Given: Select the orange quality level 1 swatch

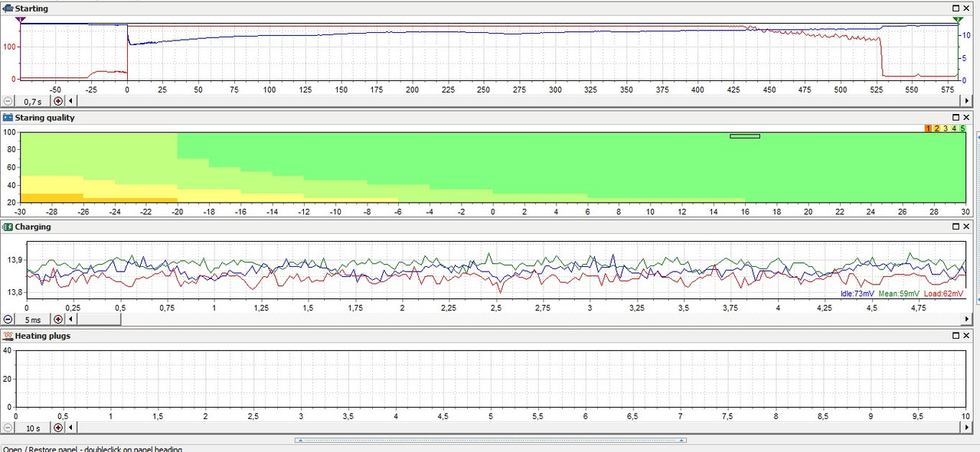Looking at the screenshot, I should click(x=928, y=128).
